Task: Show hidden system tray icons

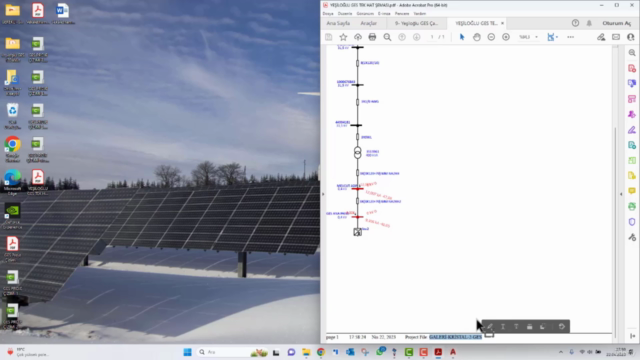Action: coord(561,352)
